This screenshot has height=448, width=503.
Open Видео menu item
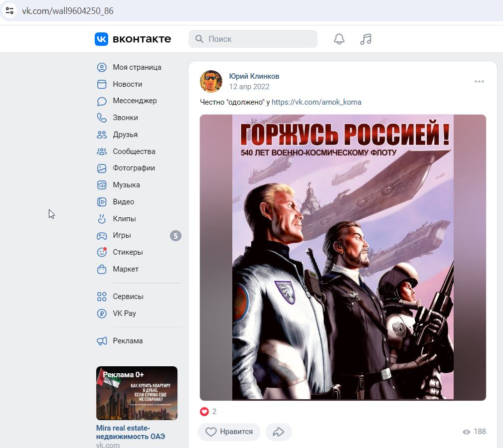(x=124, y=202)
